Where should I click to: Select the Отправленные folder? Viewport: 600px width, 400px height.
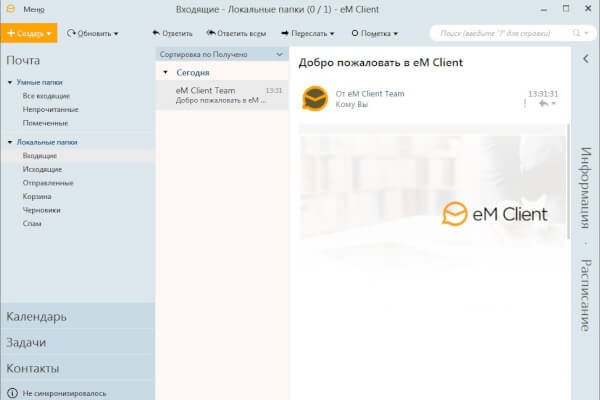48,183
